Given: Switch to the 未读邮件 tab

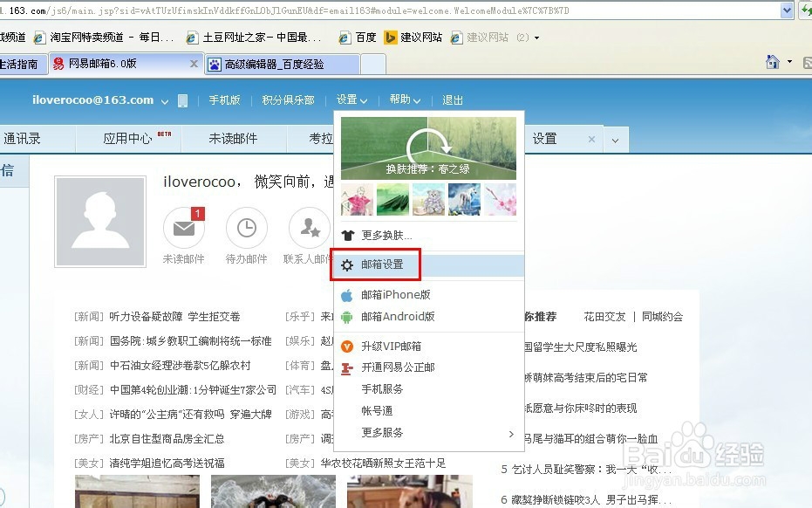Looking at the screenshot, I should pyautogui.click(x=234, y=139).
